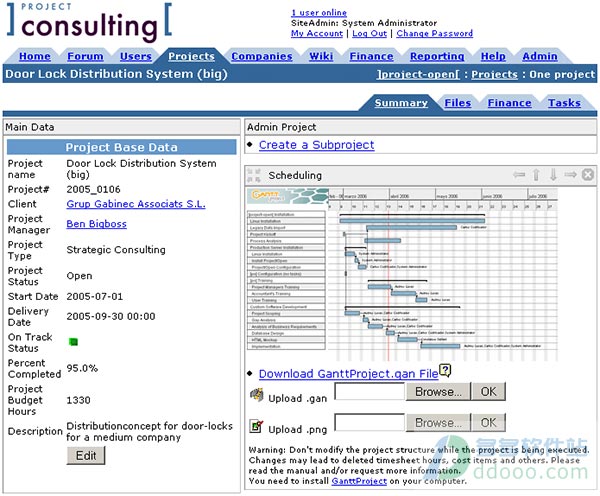Open the project Files sub-tab
Viewport: 600px width, 496px height.
[458, 103]
